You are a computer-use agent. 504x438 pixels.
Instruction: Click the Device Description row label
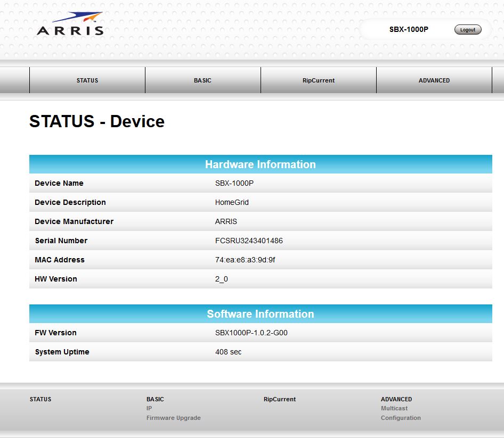point(70,202)
